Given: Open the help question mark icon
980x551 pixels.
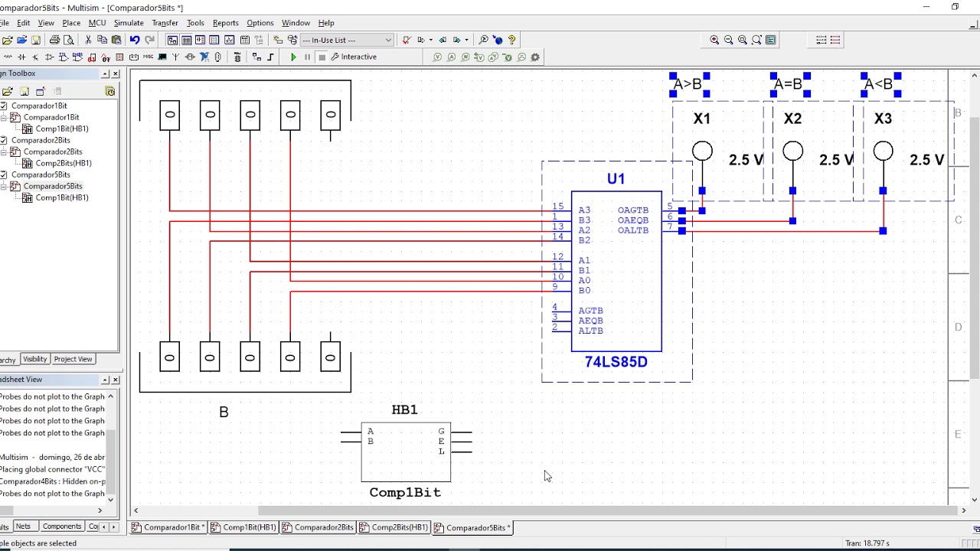Looking at the screenshot, I should 511,40.
